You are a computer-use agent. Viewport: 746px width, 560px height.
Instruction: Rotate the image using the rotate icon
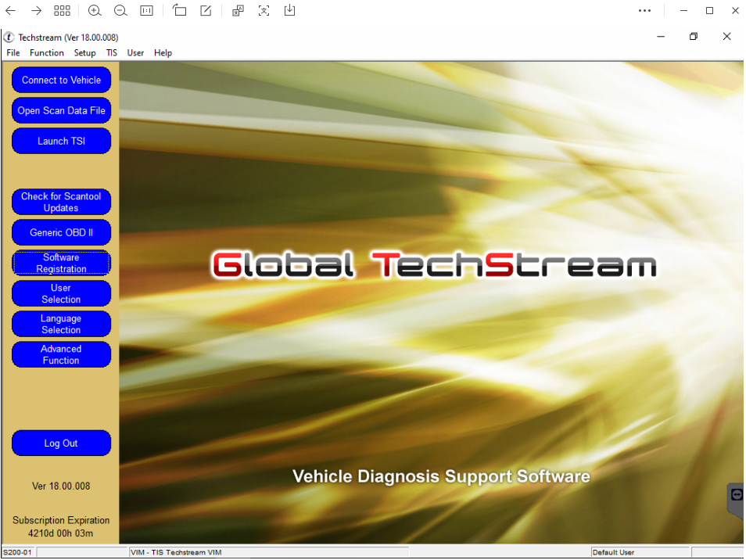click(x=179, y=10)
